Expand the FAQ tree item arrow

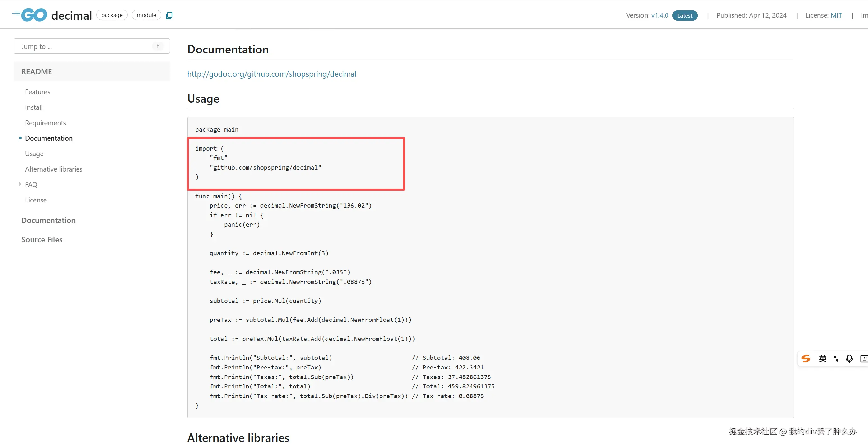pyautogui.click(x=20, y=184)
